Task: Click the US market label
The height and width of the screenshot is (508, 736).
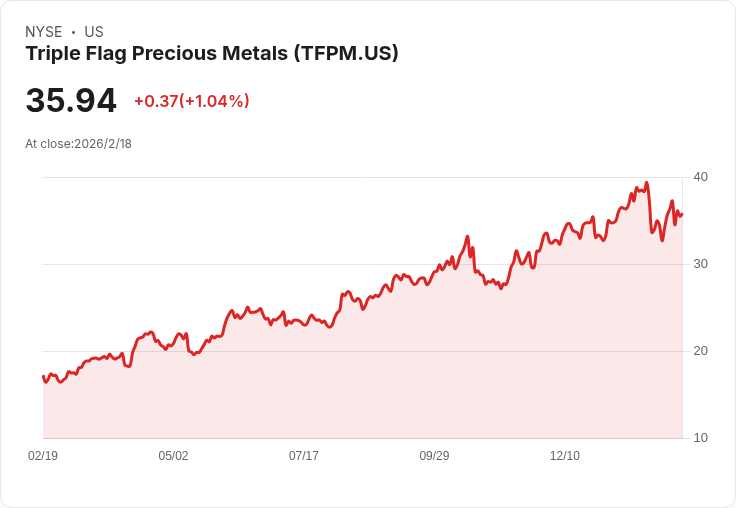Action: tap(94, 32)
